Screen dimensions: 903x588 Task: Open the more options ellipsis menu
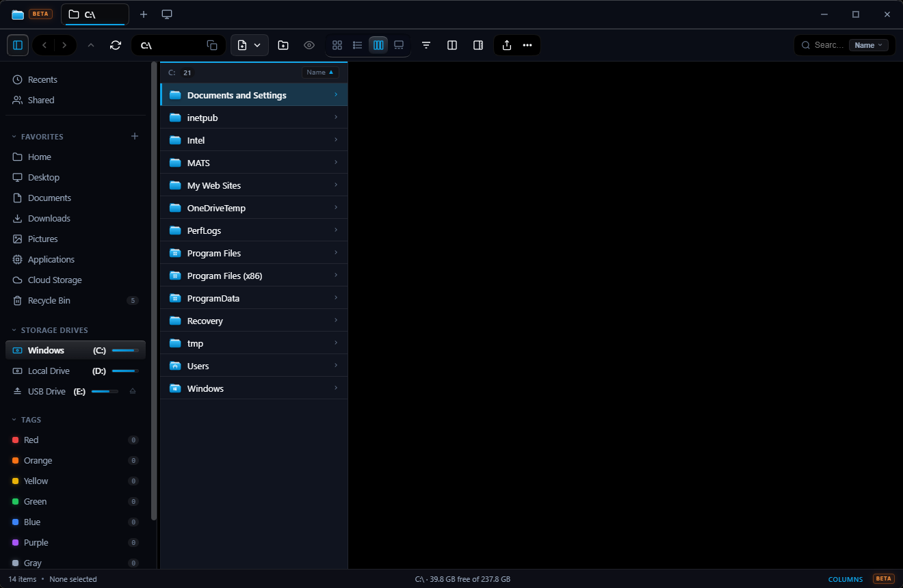(527, 45)
